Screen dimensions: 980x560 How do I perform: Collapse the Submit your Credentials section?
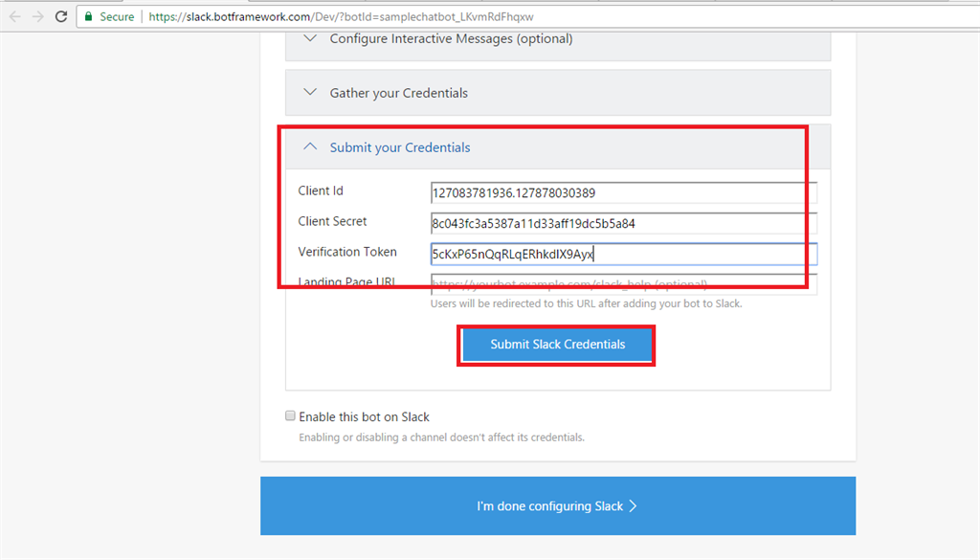click(x=309, y=147)
